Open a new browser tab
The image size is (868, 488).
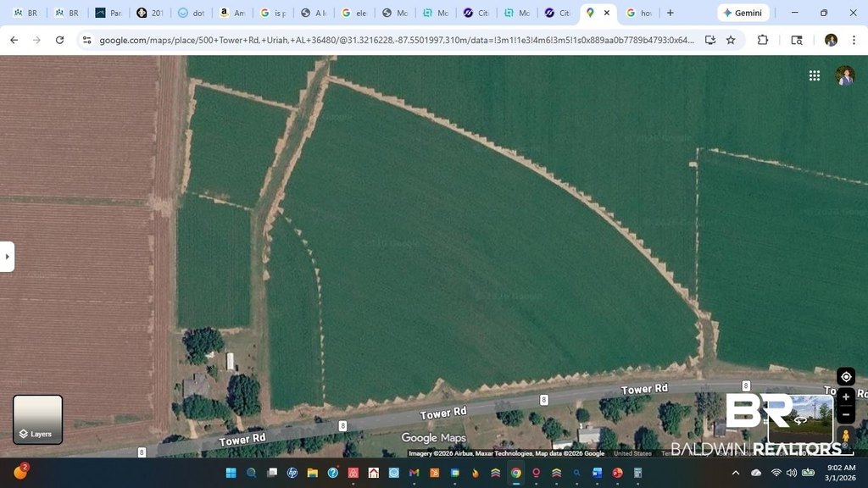click(670, 13)
